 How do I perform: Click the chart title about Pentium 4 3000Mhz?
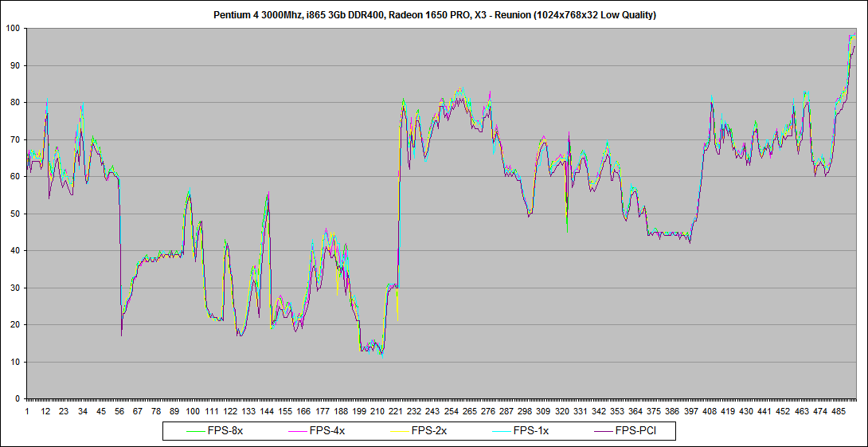[x=435, y=15]
